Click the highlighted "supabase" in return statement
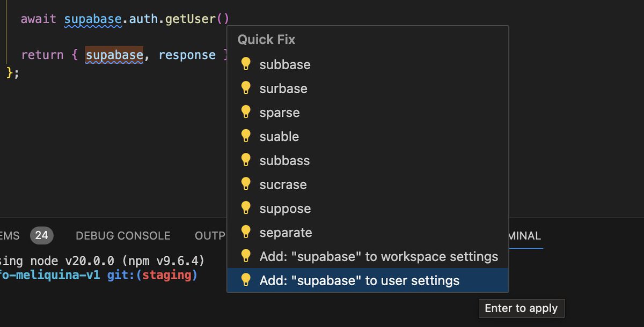The height and width of the screenshot is (327, 644). point(114,55)
